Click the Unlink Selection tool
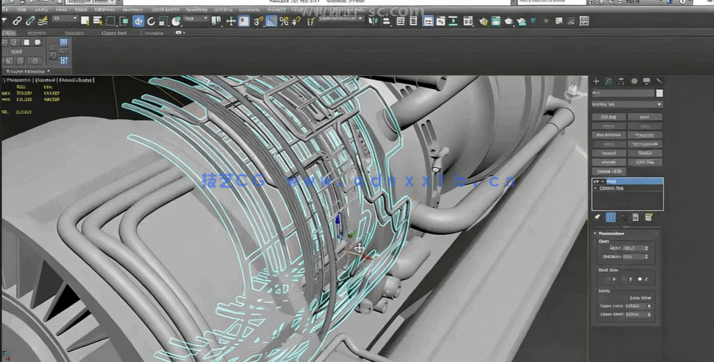 click(30, 21)
